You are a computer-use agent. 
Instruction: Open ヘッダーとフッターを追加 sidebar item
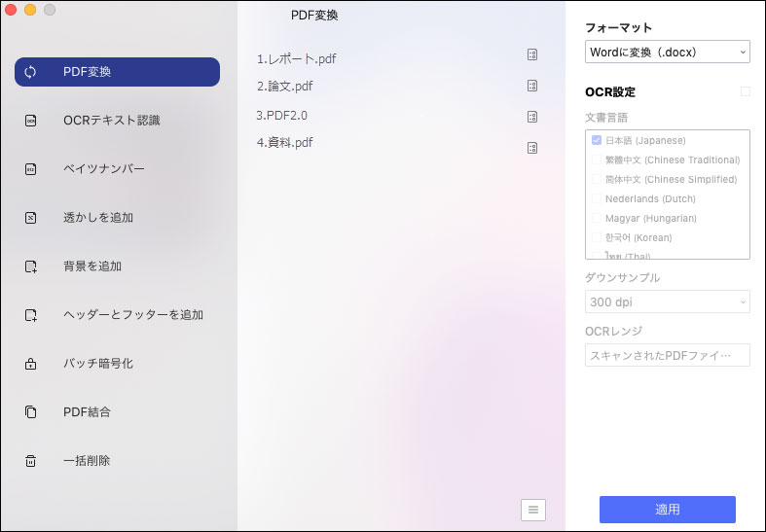pos(133,315)
